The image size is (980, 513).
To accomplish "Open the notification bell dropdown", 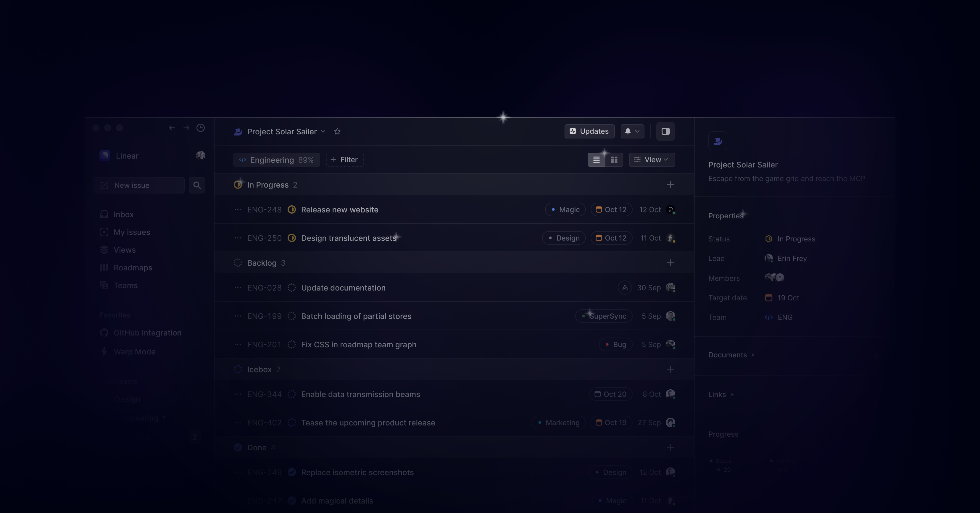I will (x=632, y=131).
